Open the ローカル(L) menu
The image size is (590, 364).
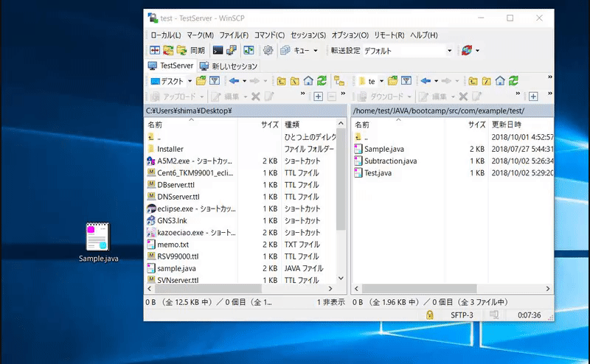tap(165, 35)
